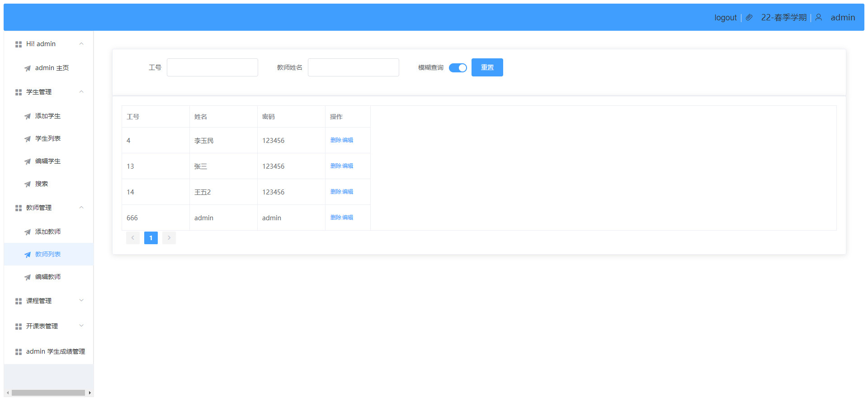Screen dimensions: 868x412
Task: Click 22-春季学期 in the header
Action: click(x=784, y=18)
